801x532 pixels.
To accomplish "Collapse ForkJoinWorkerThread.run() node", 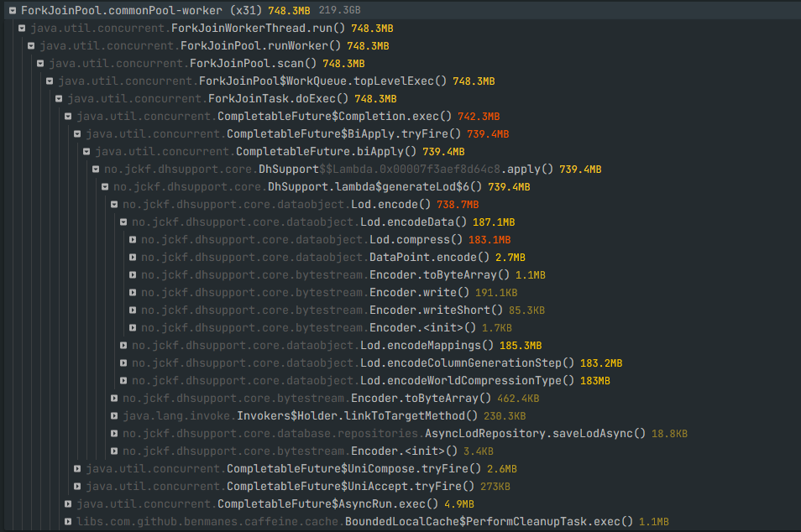I will (x=22, y=28).
